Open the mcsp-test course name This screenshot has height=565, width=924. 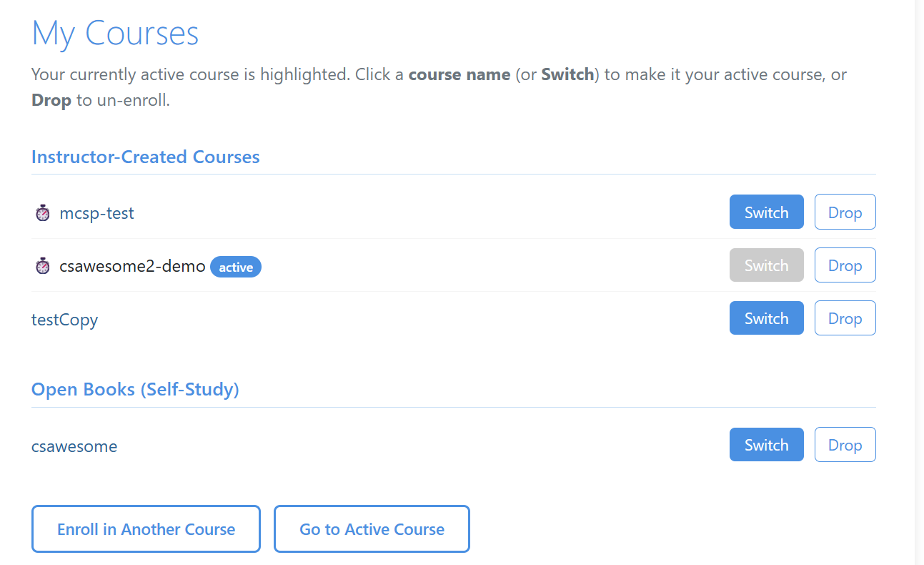point(96,213)
